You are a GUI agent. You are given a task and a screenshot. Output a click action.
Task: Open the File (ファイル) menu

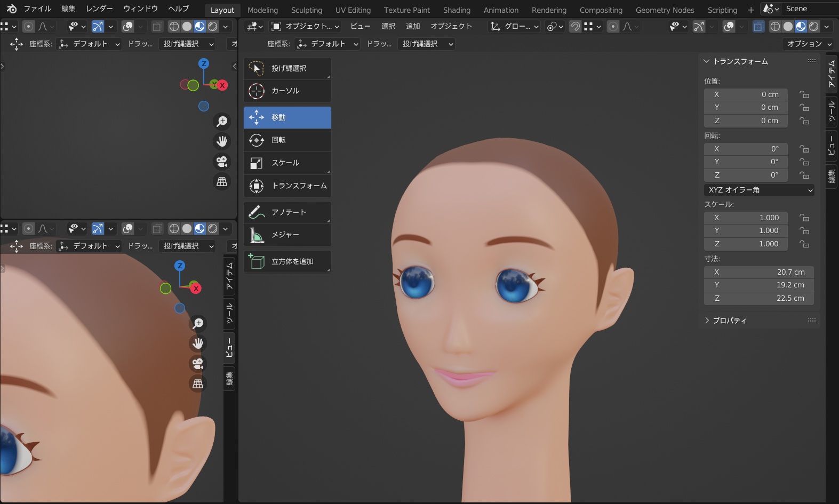click(37, 9)
